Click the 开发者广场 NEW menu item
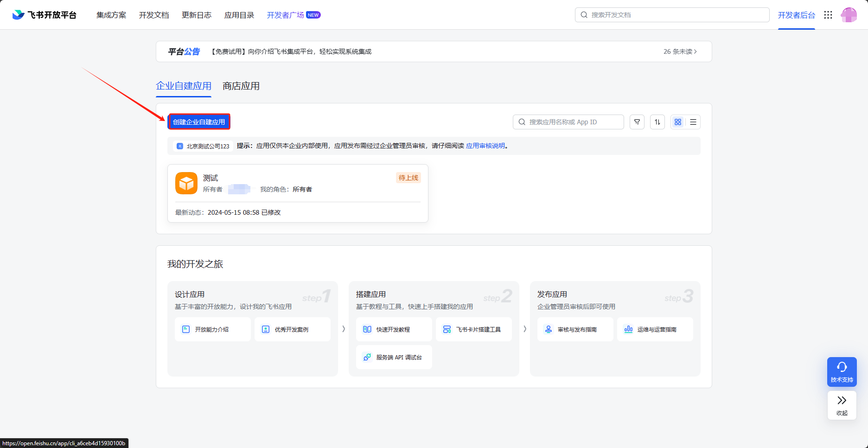The width and height of the screenshot is (868, 448). tap(294, 15)
